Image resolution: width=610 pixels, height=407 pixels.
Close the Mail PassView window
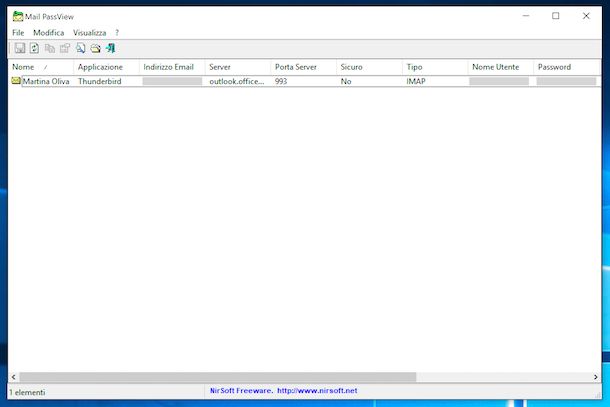point(586,16)
